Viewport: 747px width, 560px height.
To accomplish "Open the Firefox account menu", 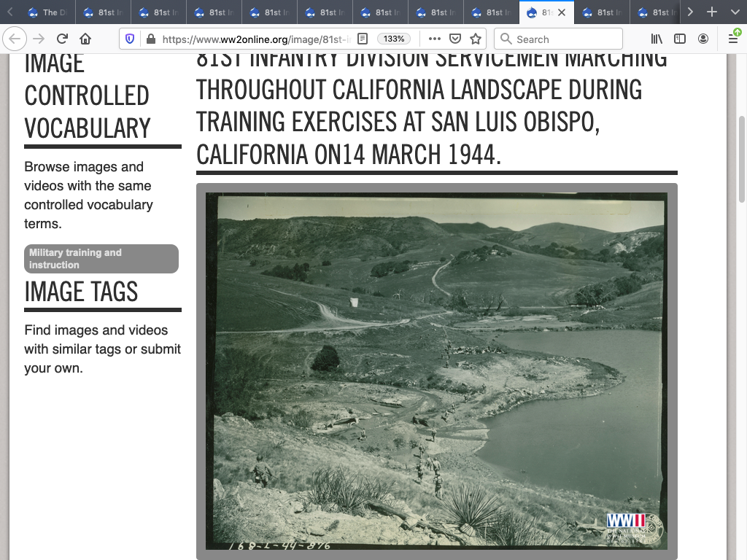I will [703, 39].
